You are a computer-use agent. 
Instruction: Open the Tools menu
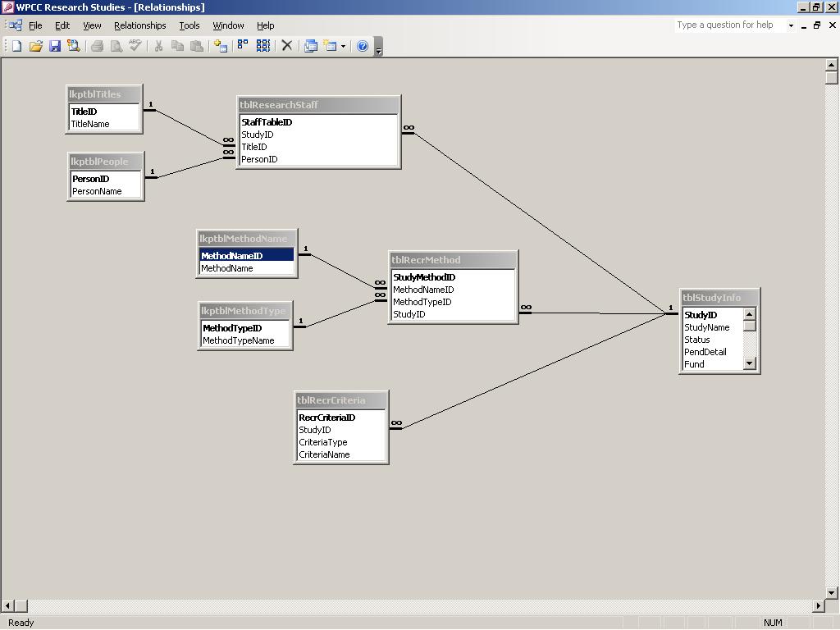coord(189,25)
